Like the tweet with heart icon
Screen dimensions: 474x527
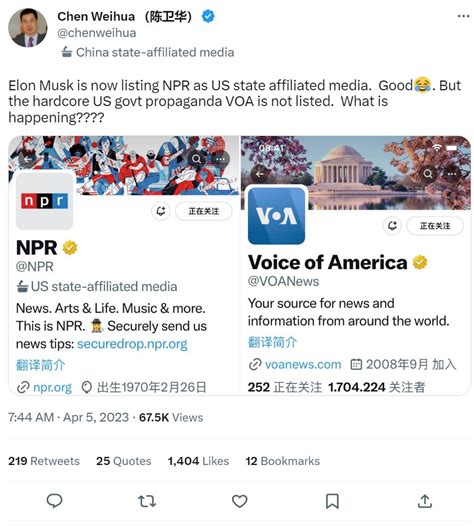click(239, 501)
